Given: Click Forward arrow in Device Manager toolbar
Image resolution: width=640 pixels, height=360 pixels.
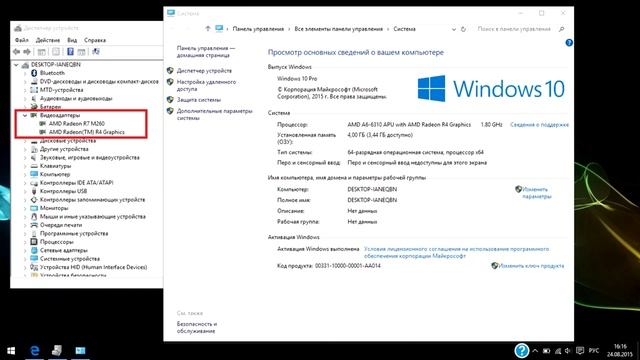Looking at the screenshot, I should [27, 51].
